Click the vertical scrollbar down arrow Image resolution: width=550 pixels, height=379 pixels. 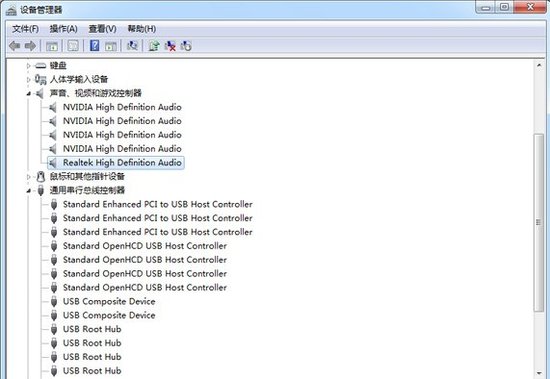(x=539, y=373)
